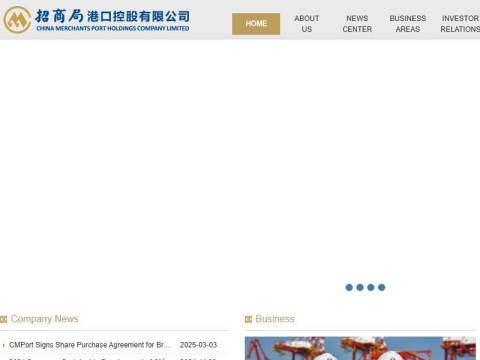Open the Company News heading
The image size is (480, 360).
[x=45, y=319]
